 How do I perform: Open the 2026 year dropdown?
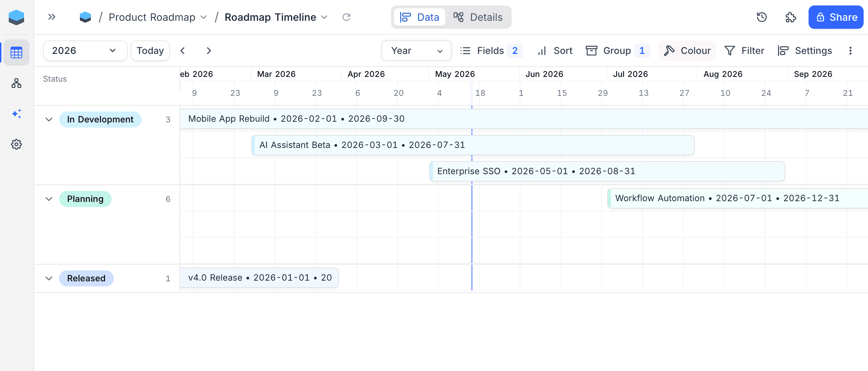click(x=85, y=51)
